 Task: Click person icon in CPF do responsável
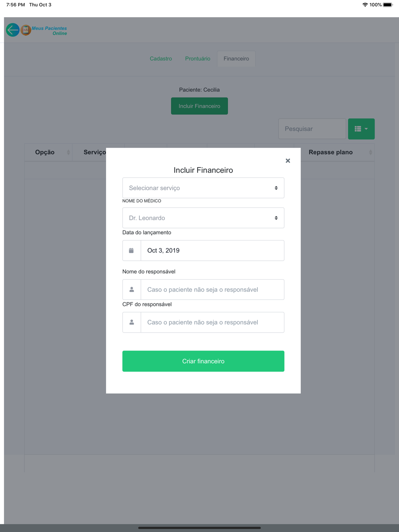tap(131, 322)
